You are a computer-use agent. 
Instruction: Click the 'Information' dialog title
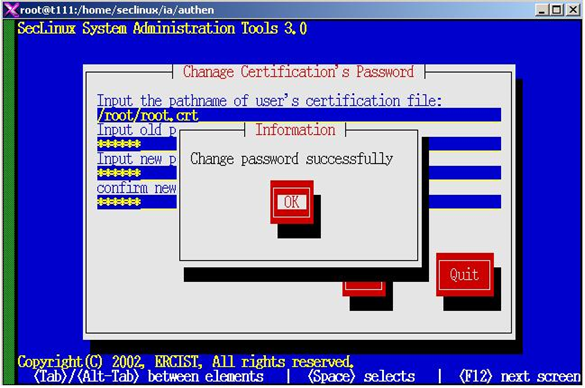(295, 130)
